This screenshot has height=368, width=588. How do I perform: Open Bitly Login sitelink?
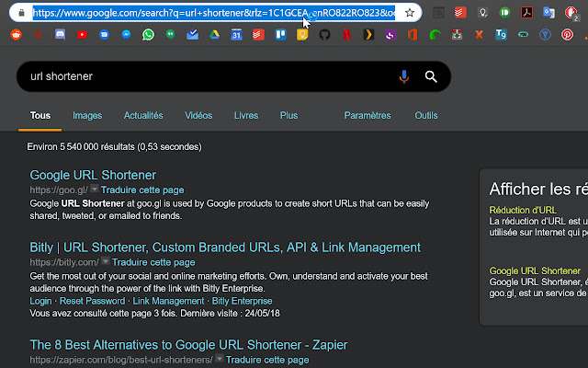click(x=40, y=301)
